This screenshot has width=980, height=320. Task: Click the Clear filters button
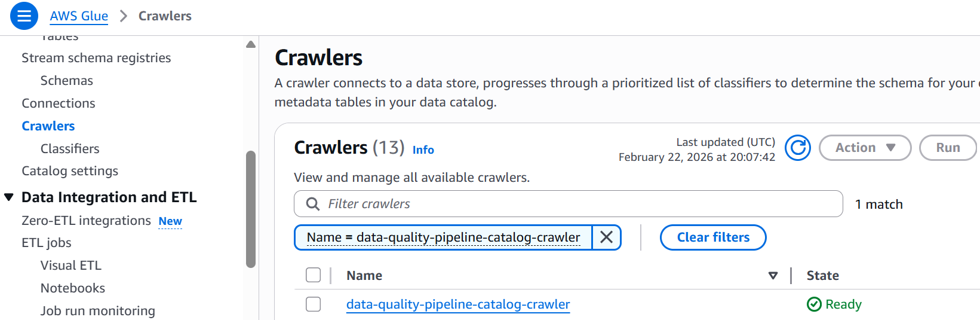coord(712,237)
